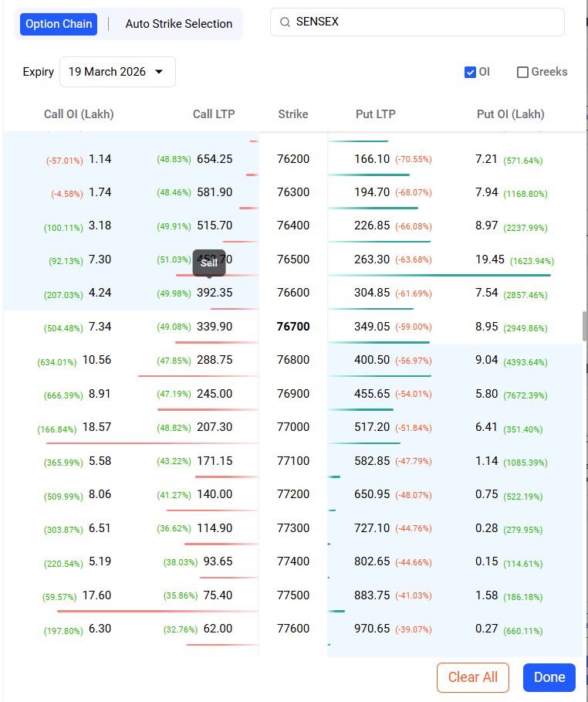Click the caret beside 19 March 2026
Image resolution: width=588 pixels, height=702 pixels.
tap(160, 72)
